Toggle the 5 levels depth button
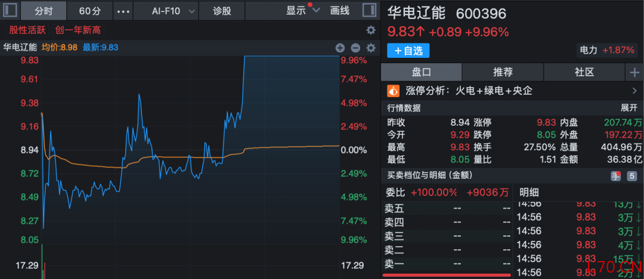Image resolution: width=644 pixels, height=279 pixels. point(631,176)
